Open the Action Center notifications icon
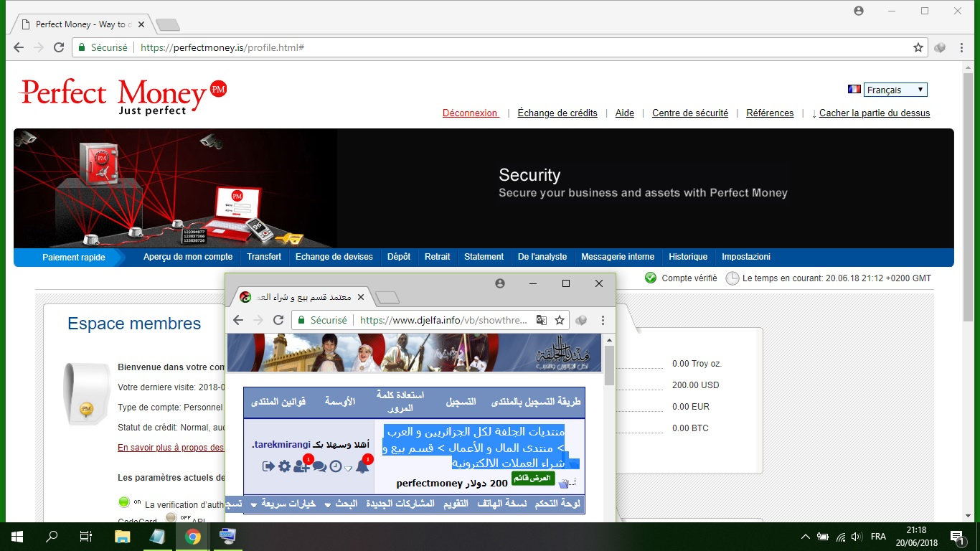 [956, 536]
